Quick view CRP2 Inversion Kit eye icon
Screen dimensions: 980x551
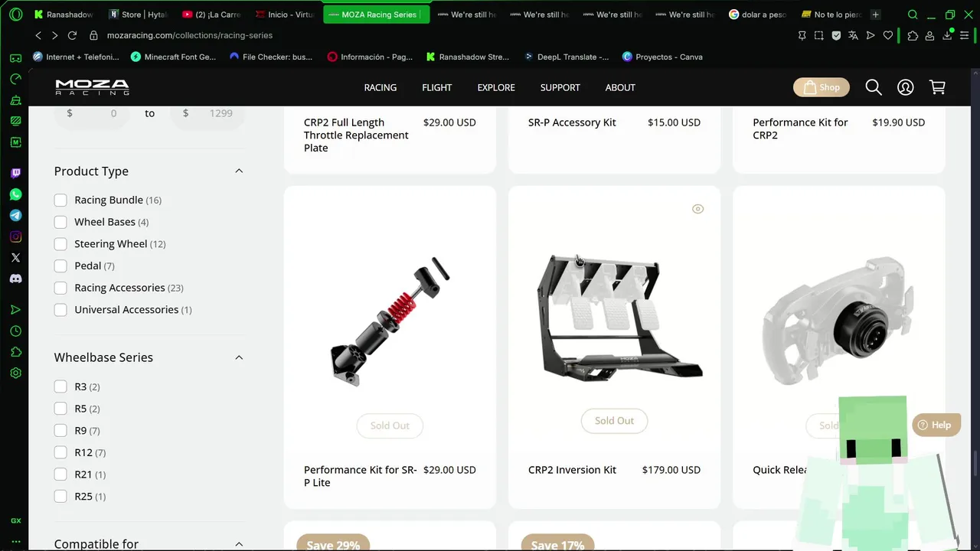697,209
